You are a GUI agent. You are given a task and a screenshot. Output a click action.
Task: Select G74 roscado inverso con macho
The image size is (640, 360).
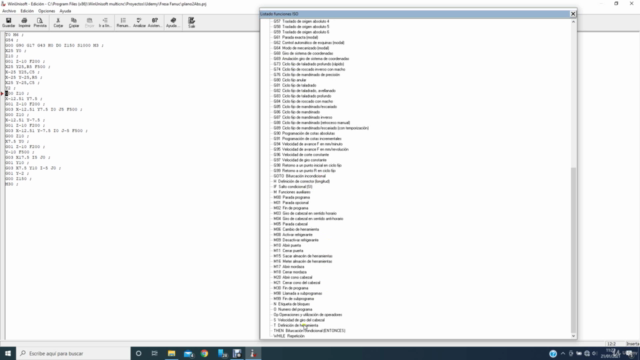coord(309,69)
